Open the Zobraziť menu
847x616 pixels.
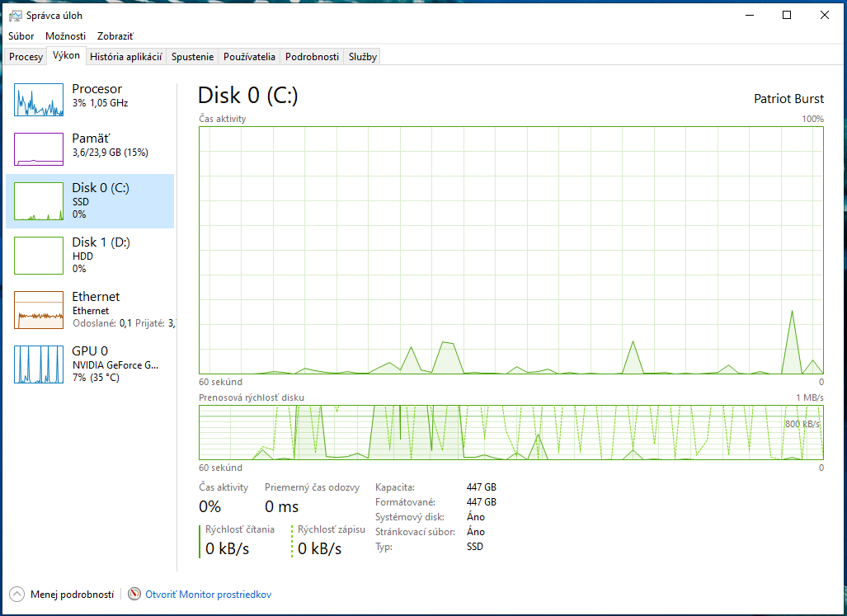pos(115,36)
